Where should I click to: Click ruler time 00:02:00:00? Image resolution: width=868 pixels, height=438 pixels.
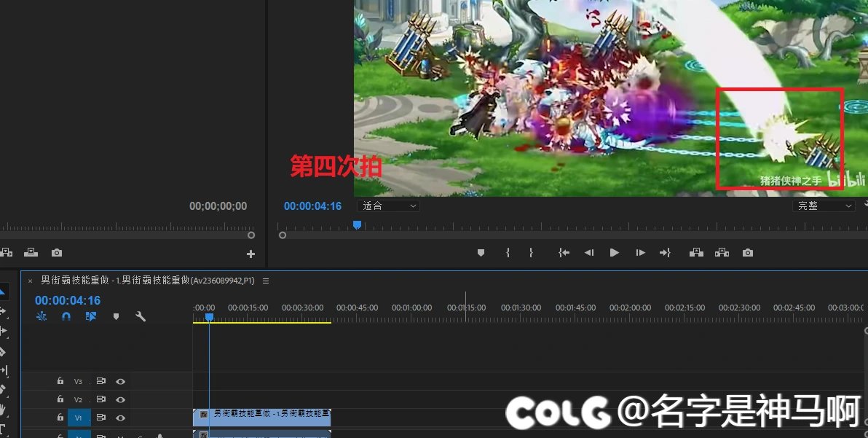pyautogui.click(x=630, y=308)
